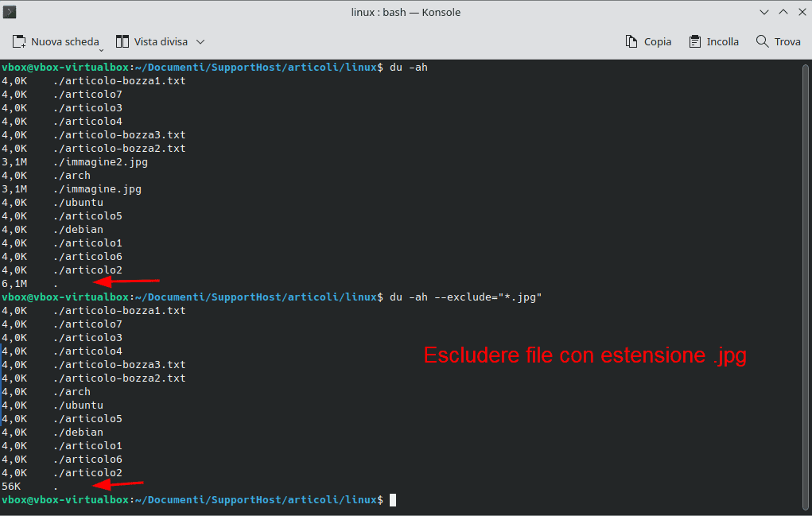812x516 pixels.
Task: Click the first './arch' output line
Action: (72, 176)
